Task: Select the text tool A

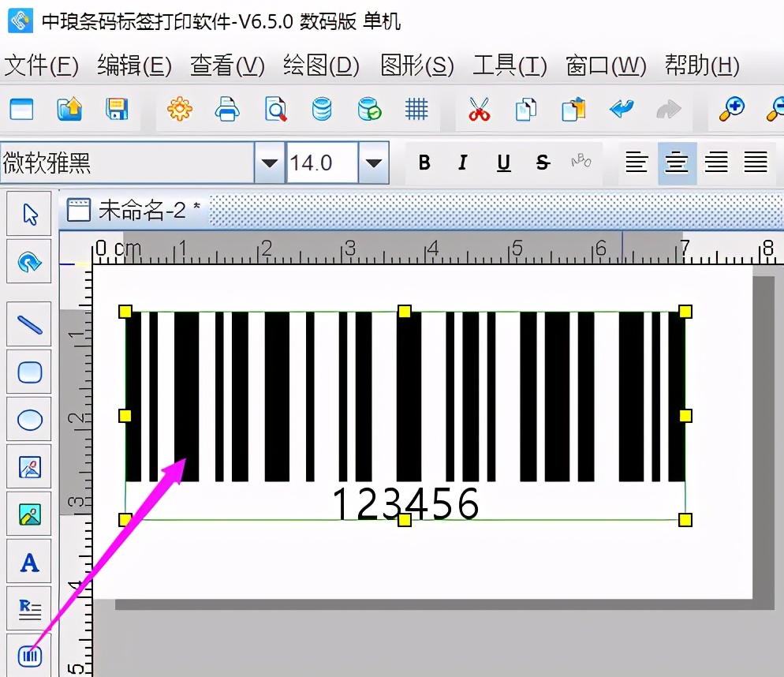Action: pyautogui.click(x=29, y=562)
